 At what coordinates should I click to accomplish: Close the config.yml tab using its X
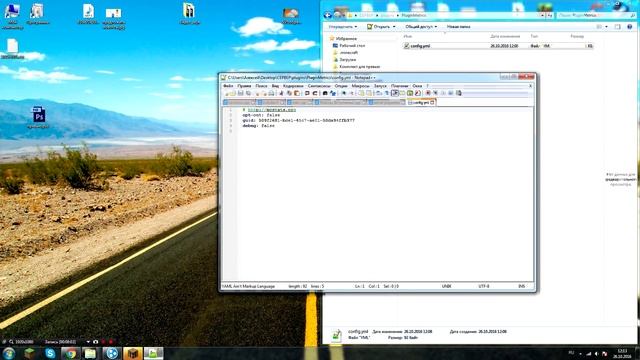click(433, 102)
